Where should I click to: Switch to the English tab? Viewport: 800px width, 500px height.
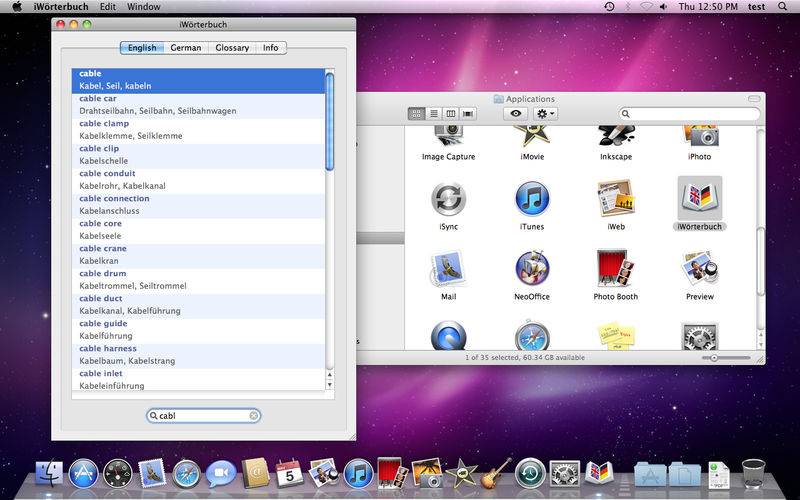pyautogui.click(x=142, y=47)
